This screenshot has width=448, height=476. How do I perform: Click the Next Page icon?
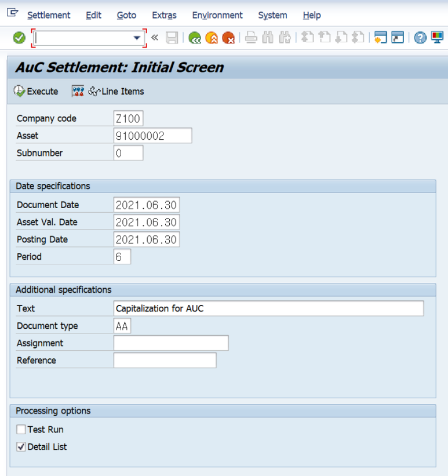tap(341, 38)
